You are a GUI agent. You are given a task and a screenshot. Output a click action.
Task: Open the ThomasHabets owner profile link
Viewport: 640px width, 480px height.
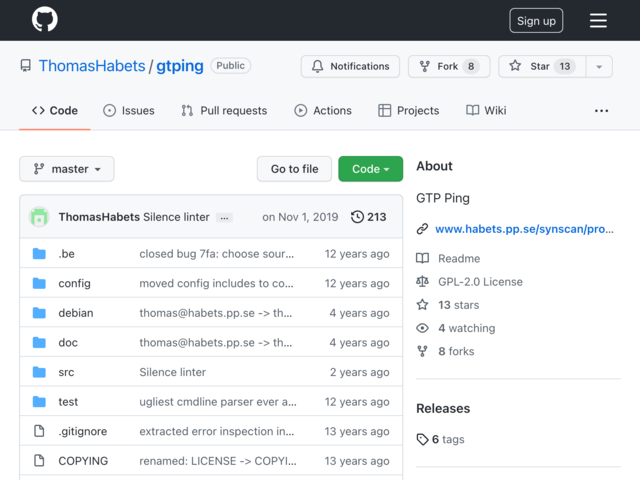92,66
